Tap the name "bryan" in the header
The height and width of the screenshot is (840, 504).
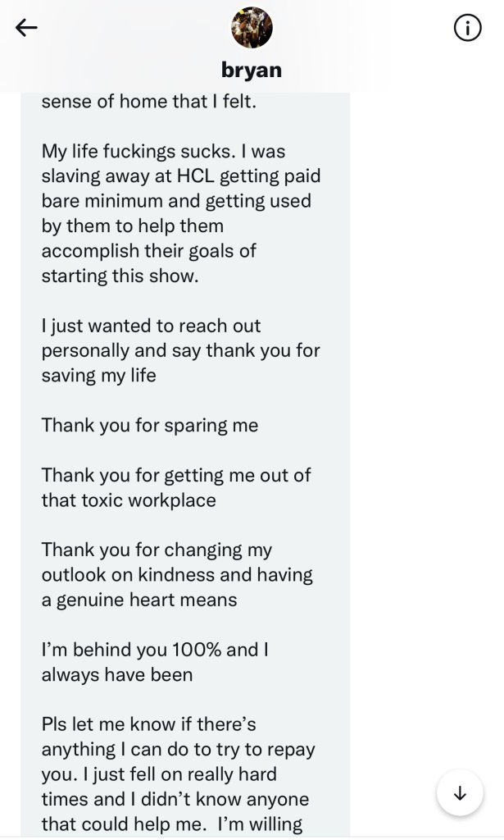252,70
